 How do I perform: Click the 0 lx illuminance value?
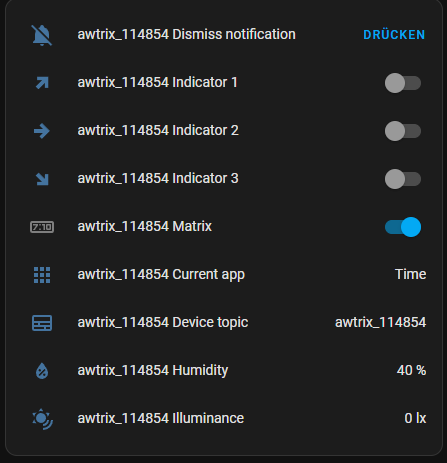[415, 418]
